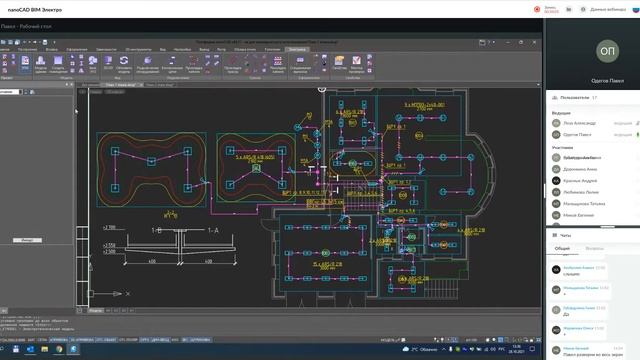Image resolution: width=640 pixels, height=360 pixels.
Task: Toggle ОТС-ПОЛЯР polar tracking in status bar
Action: click(x=128, y=340)
